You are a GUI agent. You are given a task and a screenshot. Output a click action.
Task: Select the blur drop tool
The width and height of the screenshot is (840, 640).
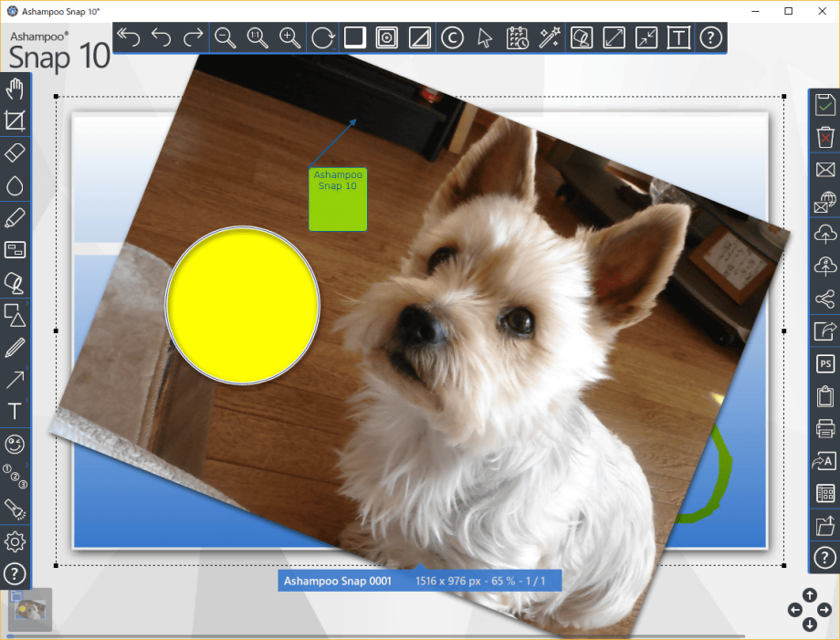click(x=15, y=186)
